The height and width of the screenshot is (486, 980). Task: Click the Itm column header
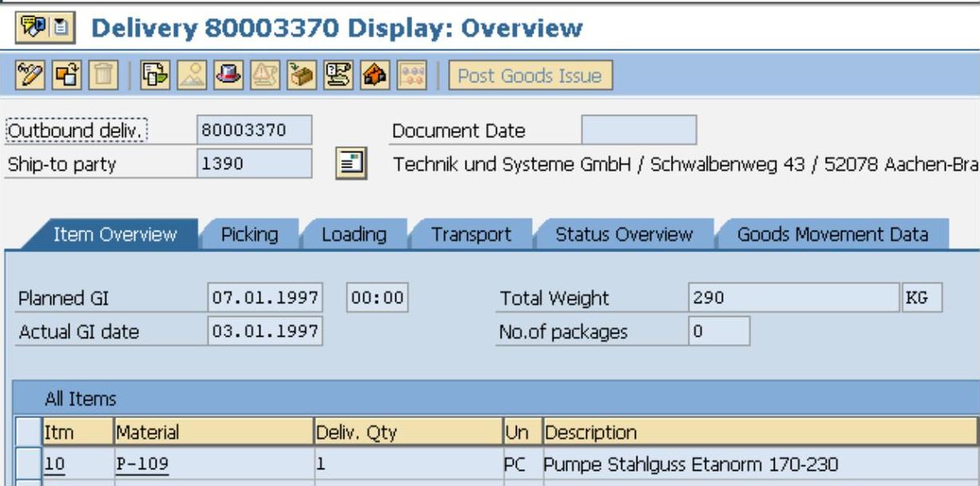pos(77,433)
